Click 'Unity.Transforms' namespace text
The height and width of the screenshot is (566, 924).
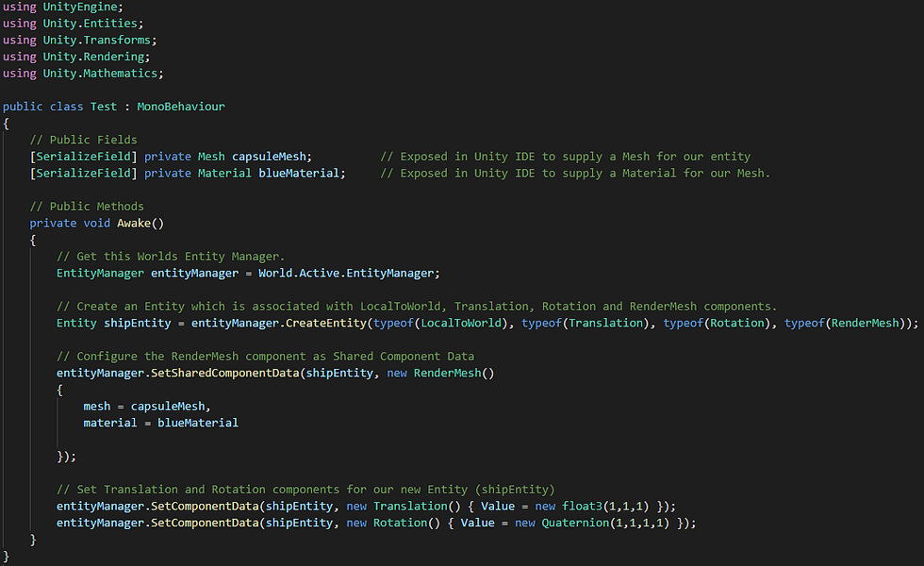tap(96, 40)
